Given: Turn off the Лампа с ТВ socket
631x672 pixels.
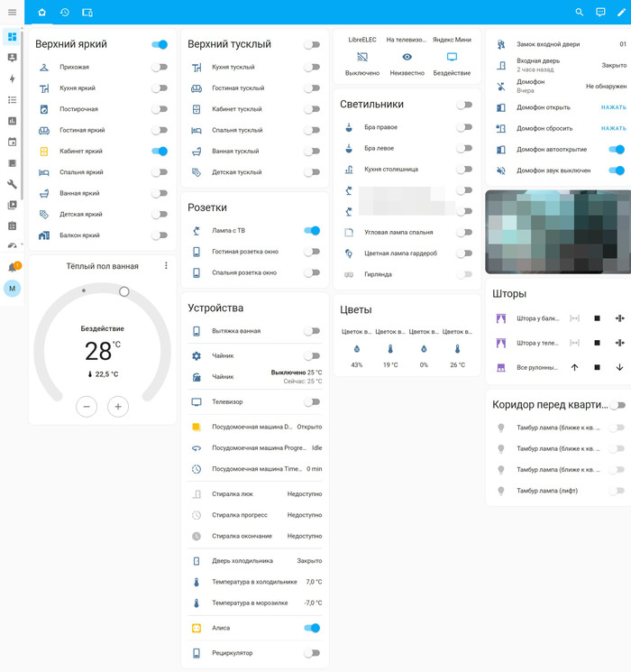Looking at the screenshot, I should [x=312, y=231].
